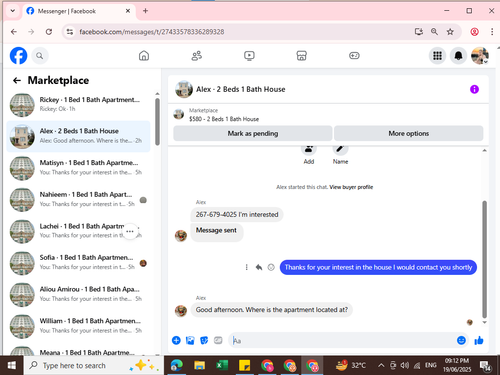Viewport: 500px width, 375px height.
Task: Click the Name edit pencil icon
Action: (340, 149)
